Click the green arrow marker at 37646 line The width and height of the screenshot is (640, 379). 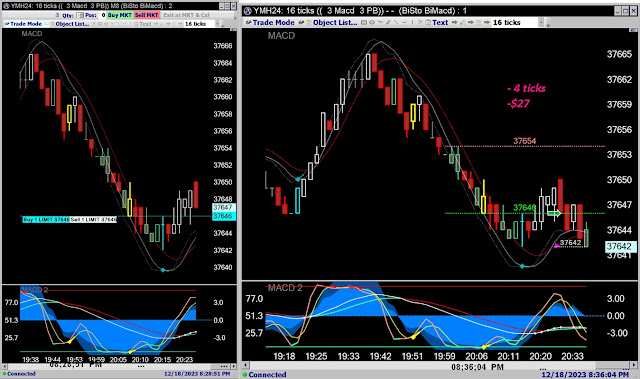554,213
